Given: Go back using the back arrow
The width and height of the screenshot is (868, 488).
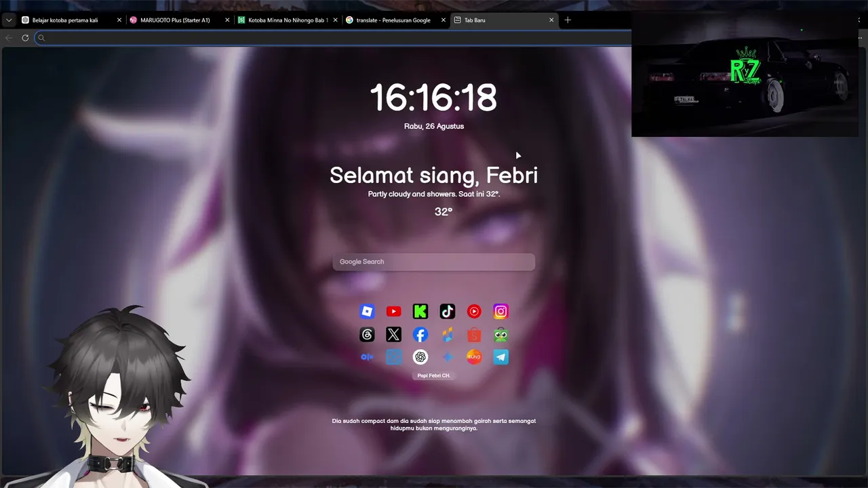Looking at the screenshot, I should click(x=9, y=38).
